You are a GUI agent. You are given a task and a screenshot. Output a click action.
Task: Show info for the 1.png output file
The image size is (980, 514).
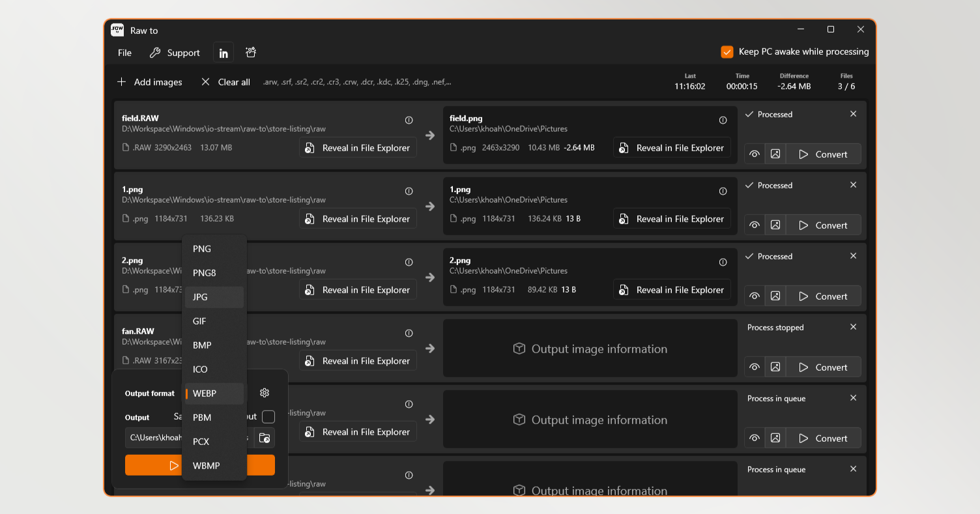point(723,192)
